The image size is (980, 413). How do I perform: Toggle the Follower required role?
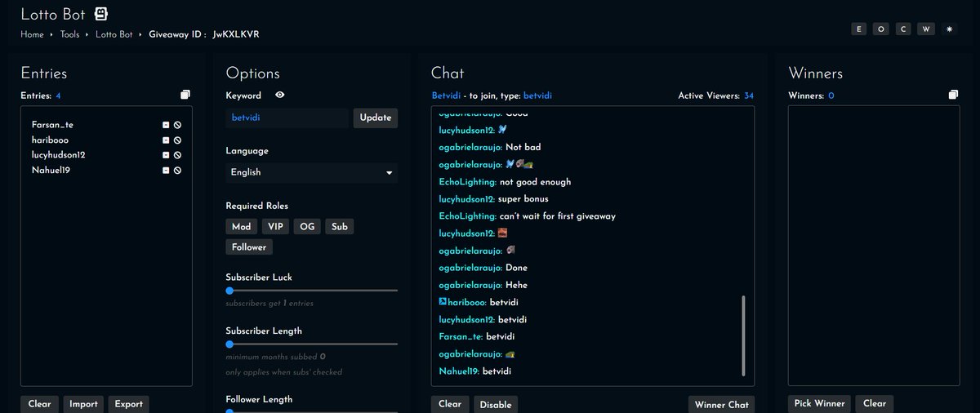(x=249, y=246)
